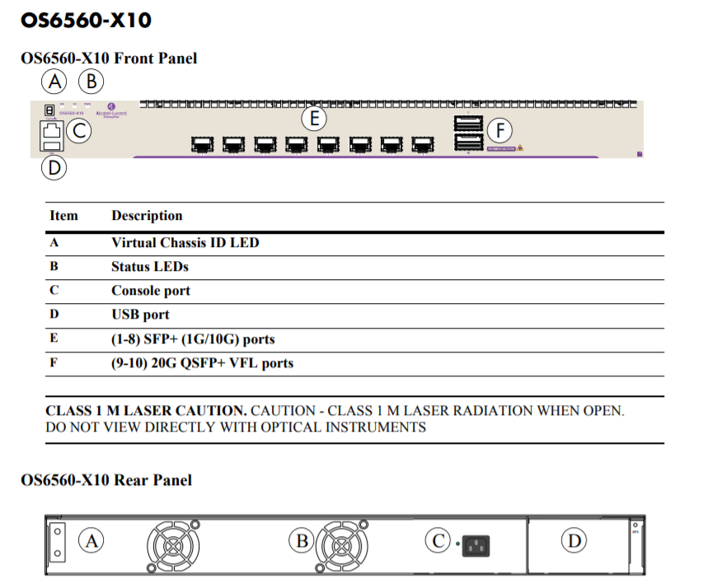Click the grounding lug plate on the rear panel
This screenshot has width=708, height=588.
(58, 543)
